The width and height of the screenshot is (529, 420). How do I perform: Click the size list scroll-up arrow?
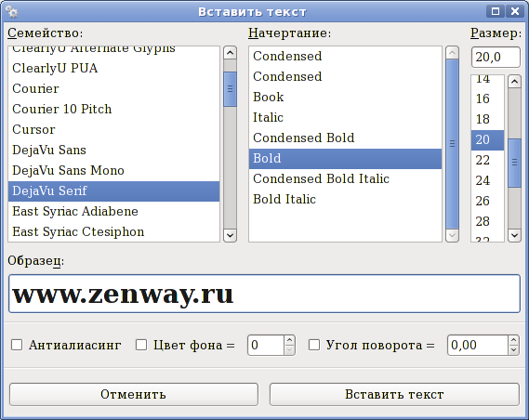[514, 82]
